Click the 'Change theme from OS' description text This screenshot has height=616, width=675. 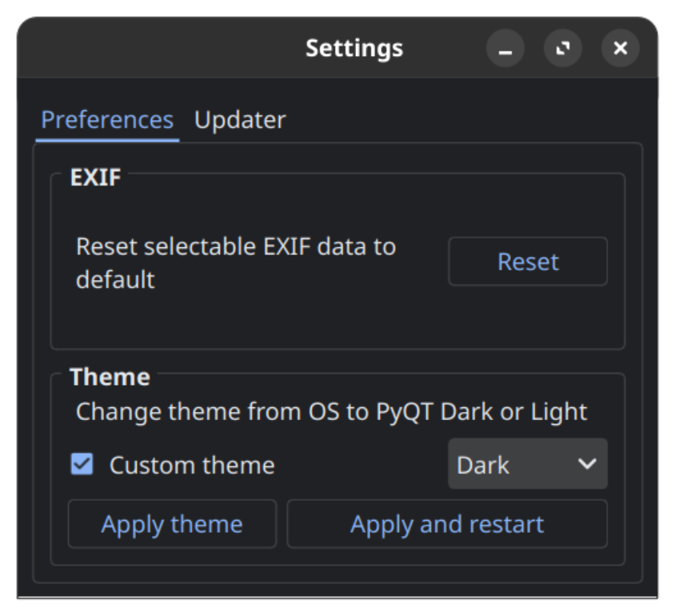click(331, 412)
